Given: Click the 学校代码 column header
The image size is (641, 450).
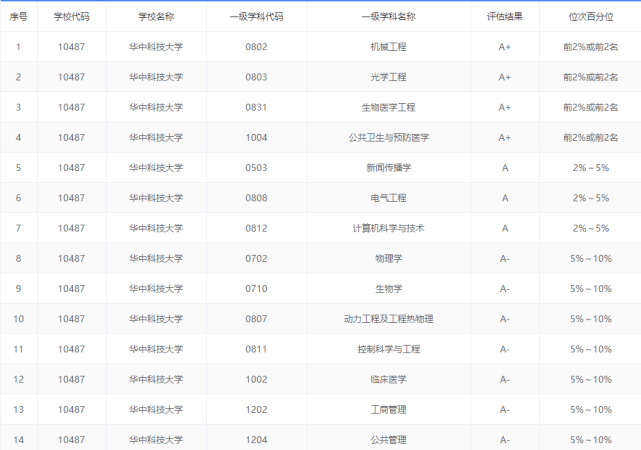Looking at the screenshot, I should [x=72, y=17].
